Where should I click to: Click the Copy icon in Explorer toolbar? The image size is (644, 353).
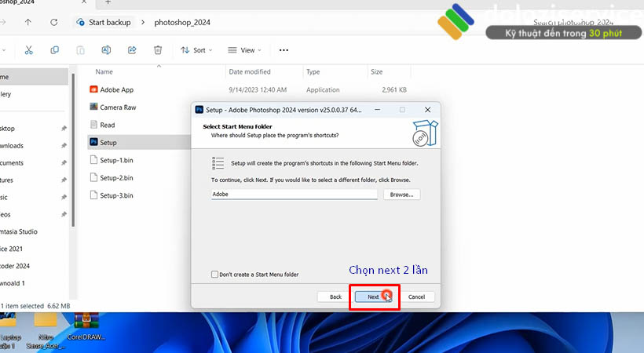[x=54, y=50]
